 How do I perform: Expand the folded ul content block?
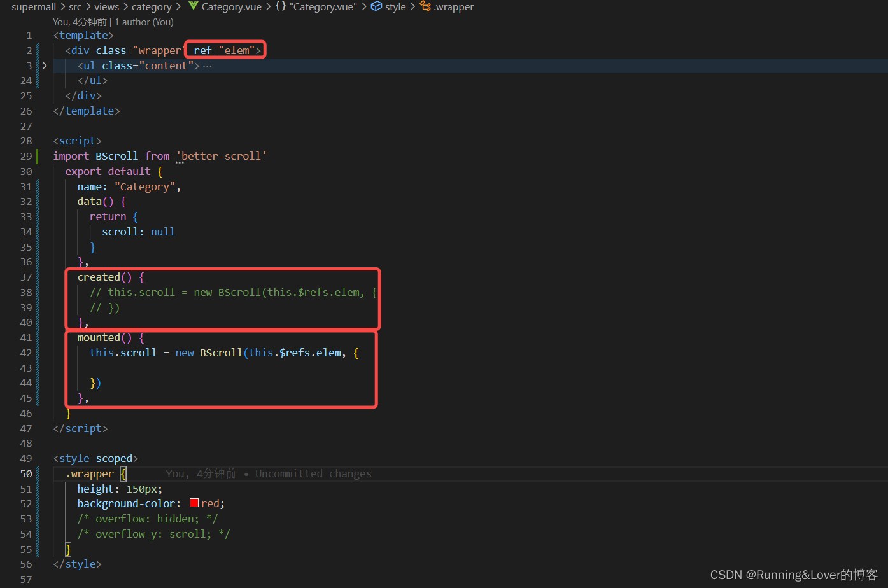pyautogui.click(x=44, y=66)
